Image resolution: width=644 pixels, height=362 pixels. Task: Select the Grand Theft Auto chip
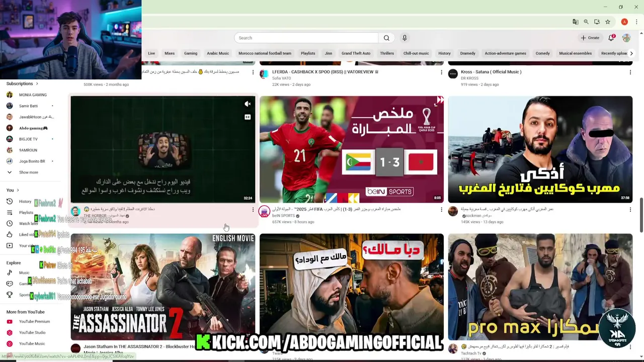[356, 53]
